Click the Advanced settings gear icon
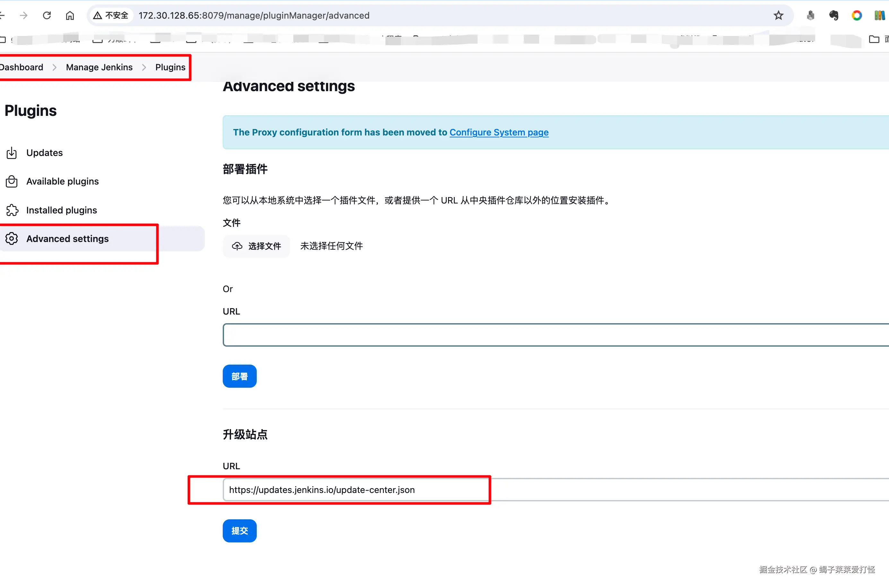This screenshot has width=889, height=588. pos(12,238)
